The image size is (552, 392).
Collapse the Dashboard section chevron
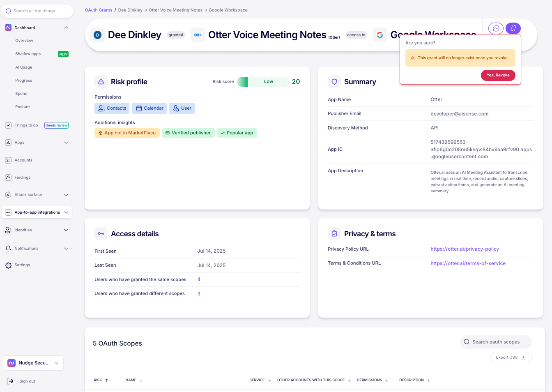tap(66, 28)
